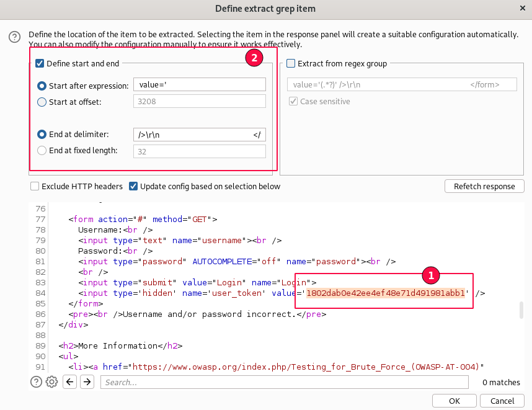Click the help icon beside the description text

pyautogui.click(x=14, y=38)
